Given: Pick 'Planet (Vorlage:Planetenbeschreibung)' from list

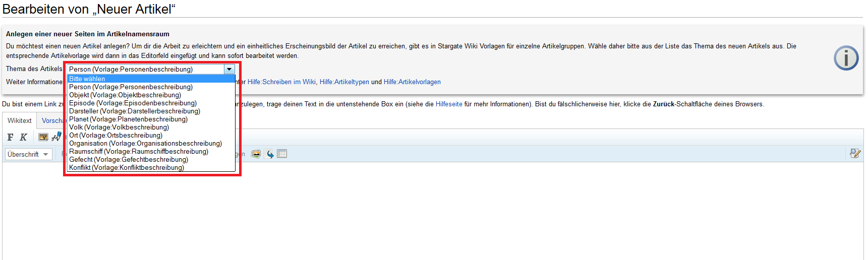Looking at the screenshot, I should coord(128,119).
